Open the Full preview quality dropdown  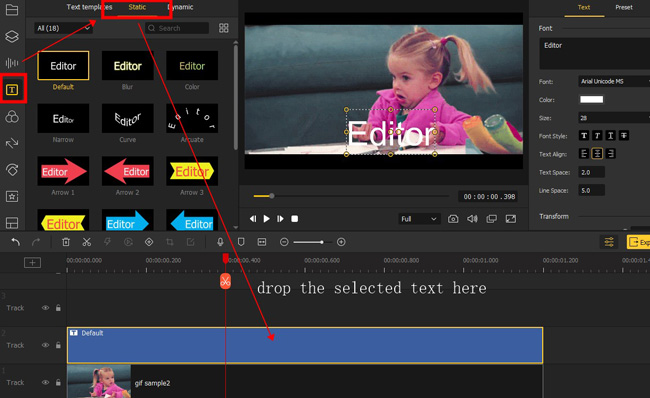[x=419, y=219]
